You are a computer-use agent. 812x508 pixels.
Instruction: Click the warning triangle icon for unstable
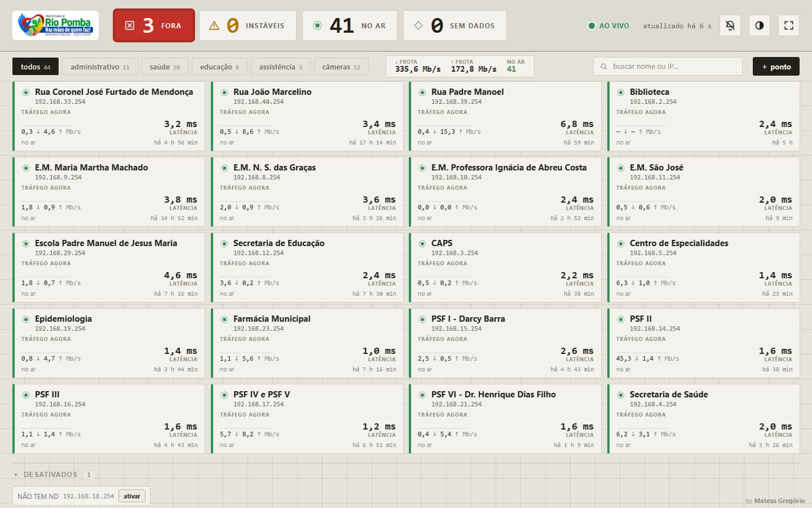coord(214,25)
